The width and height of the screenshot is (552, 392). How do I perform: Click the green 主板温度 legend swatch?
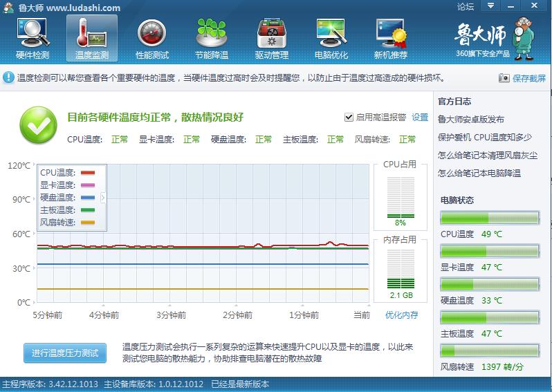pyautogui.click(x=88, y=210)
